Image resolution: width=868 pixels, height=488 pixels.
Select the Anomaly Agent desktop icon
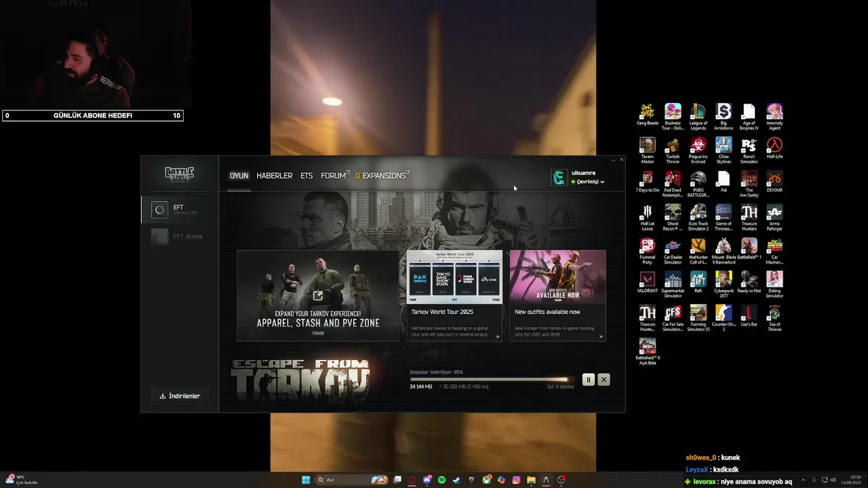click(x=774, y=117)
